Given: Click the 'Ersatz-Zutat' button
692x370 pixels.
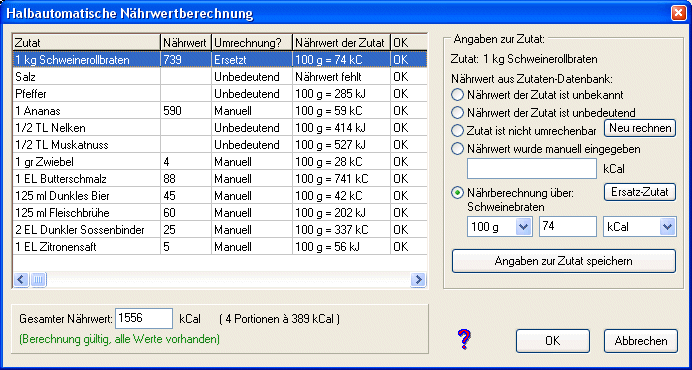Looking at the screenshot, I should (x=640, y=193).
